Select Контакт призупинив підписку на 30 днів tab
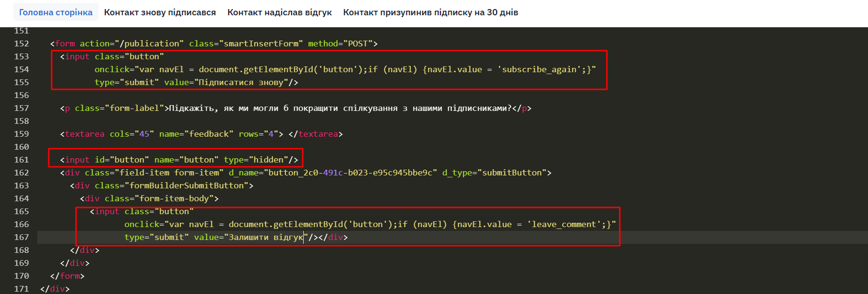 point(430,12)
